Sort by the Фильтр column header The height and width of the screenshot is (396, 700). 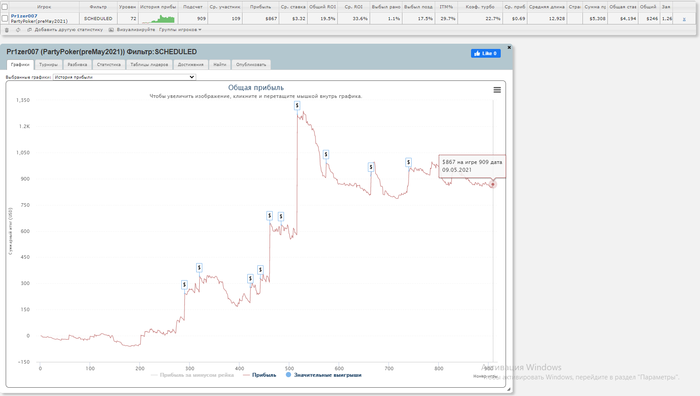click(x=98, y=7)
